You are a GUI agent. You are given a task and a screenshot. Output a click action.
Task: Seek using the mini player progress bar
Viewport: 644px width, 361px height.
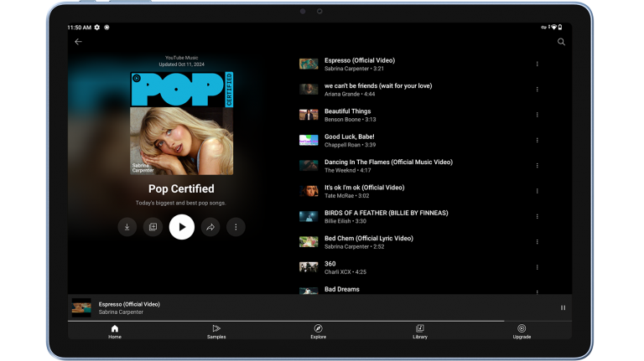tap(285, 321)
